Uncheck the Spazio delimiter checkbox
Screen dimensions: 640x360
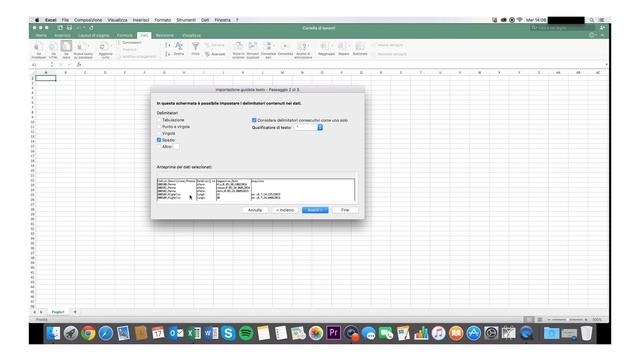pos(159,140)
